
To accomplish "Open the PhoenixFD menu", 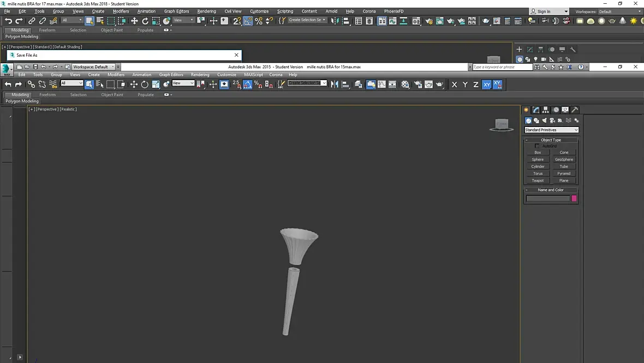I will [x=394, y=11].
